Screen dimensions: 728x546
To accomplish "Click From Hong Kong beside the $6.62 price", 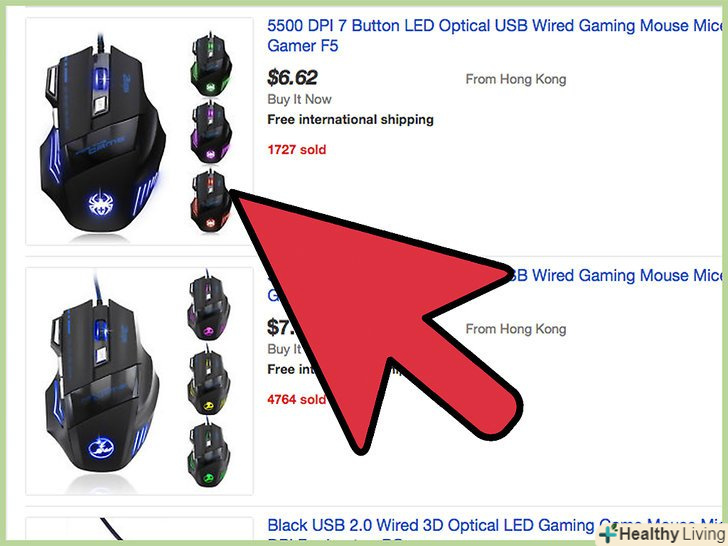I will click(x=516, y=79).
